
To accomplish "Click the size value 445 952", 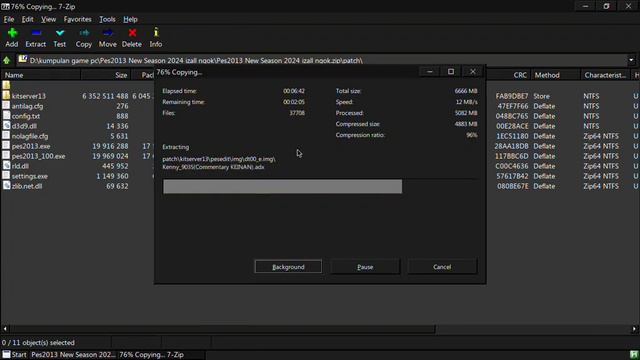I will [115, 166].
